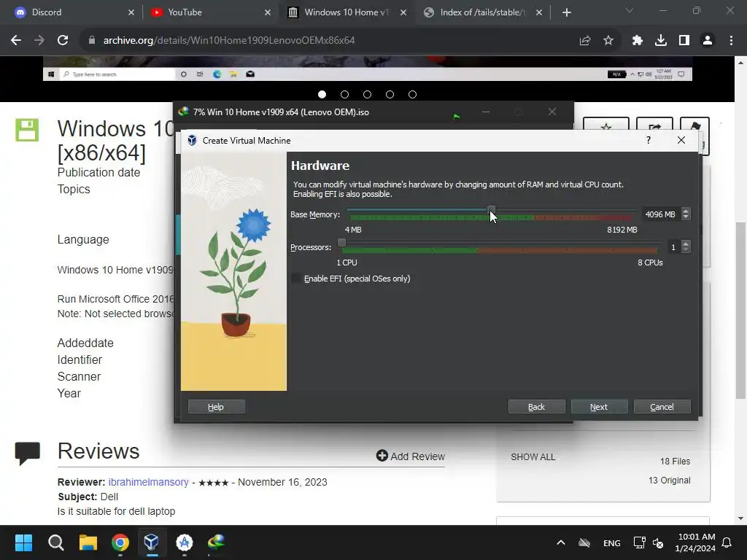Click the question mark help icon
Image resolution: width=747 pixels, height=560 pixels.
point(649,140)
